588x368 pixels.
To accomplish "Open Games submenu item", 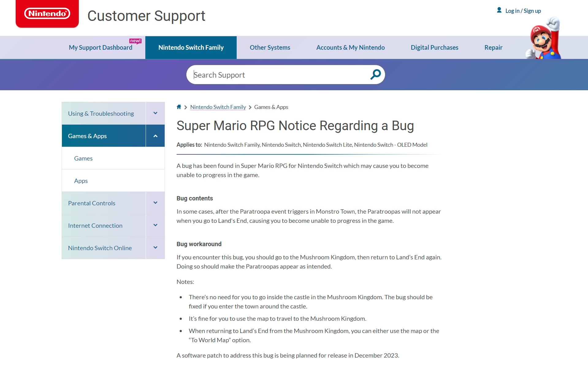I will click(x=113, y=158).
